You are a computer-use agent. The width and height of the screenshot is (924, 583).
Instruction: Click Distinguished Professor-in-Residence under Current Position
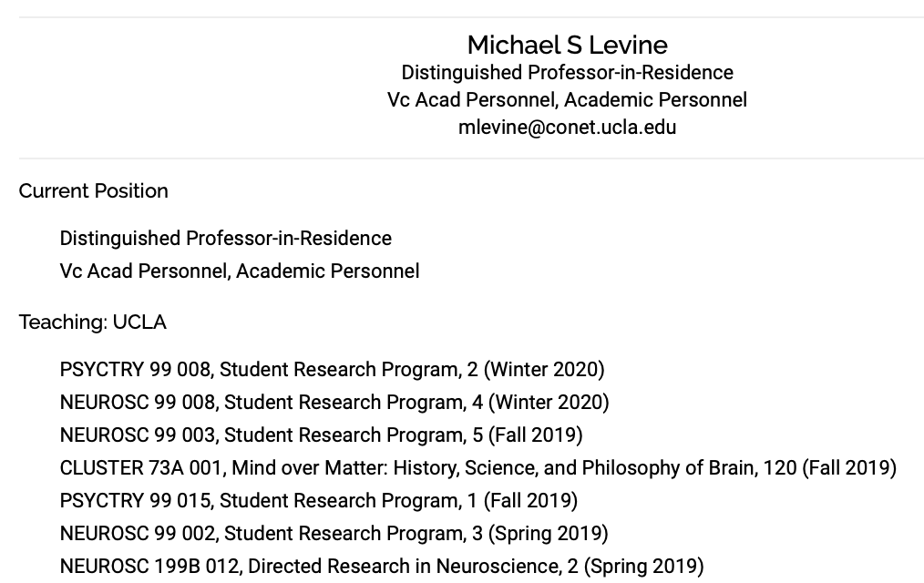pos(226,239)
